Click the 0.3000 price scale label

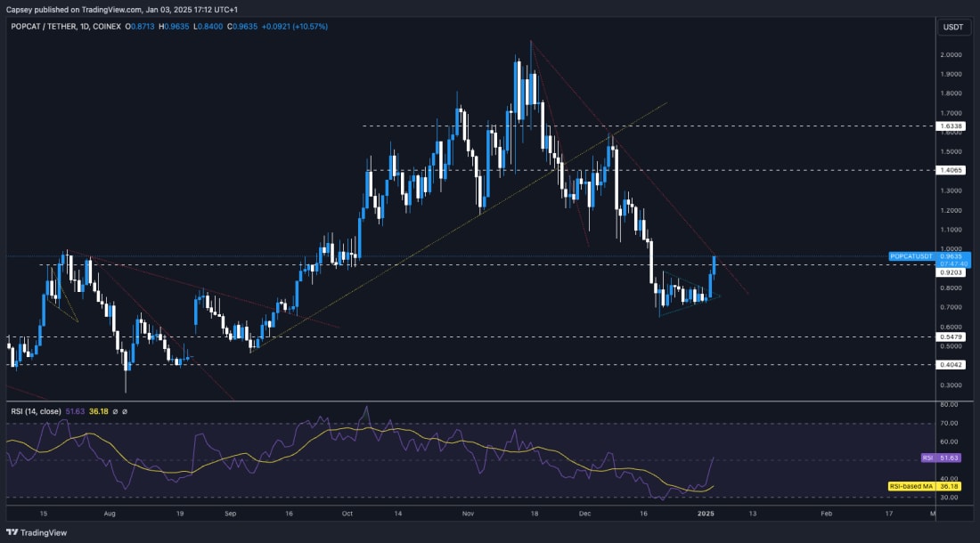[x=951, y=385]
